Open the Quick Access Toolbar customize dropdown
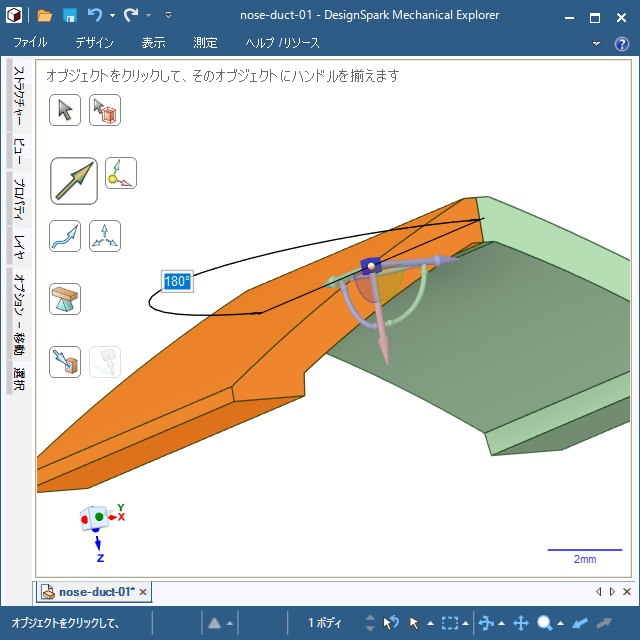 168,16
